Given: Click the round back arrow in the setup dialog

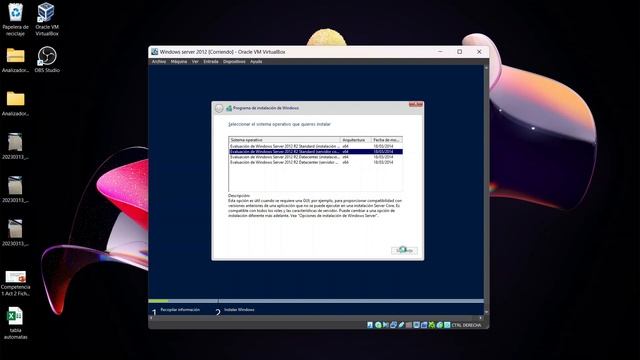Looking at the screenshot, I should point(219,108).
